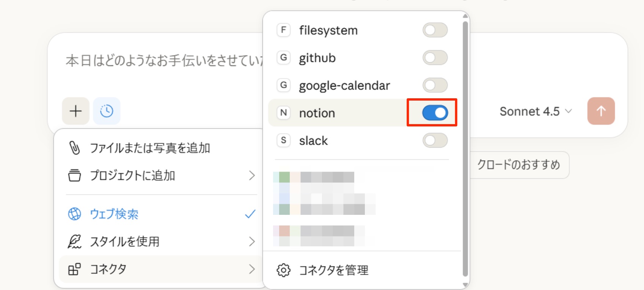Image resolution: width=644 pixels, height=290 pixels.
Task: Click the connector list vertical scrollbar
Action: (x=465, y=148)
